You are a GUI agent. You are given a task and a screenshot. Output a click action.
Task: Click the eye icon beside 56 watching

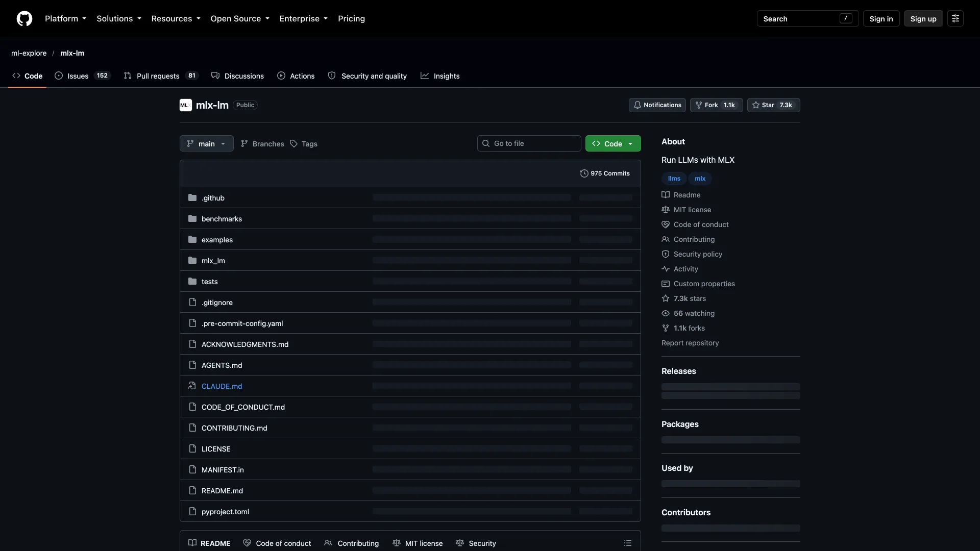[666, 313]
